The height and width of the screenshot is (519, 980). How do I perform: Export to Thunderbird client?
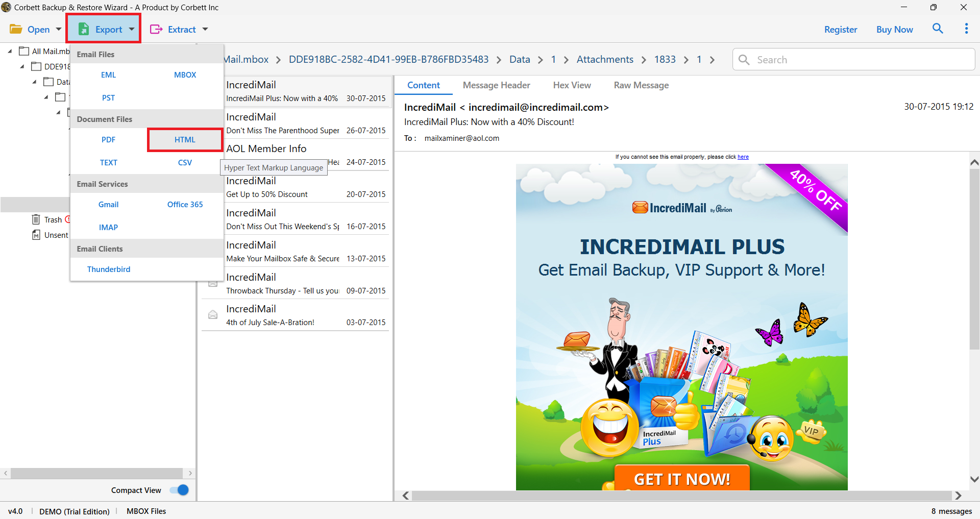tap(108, 269)
